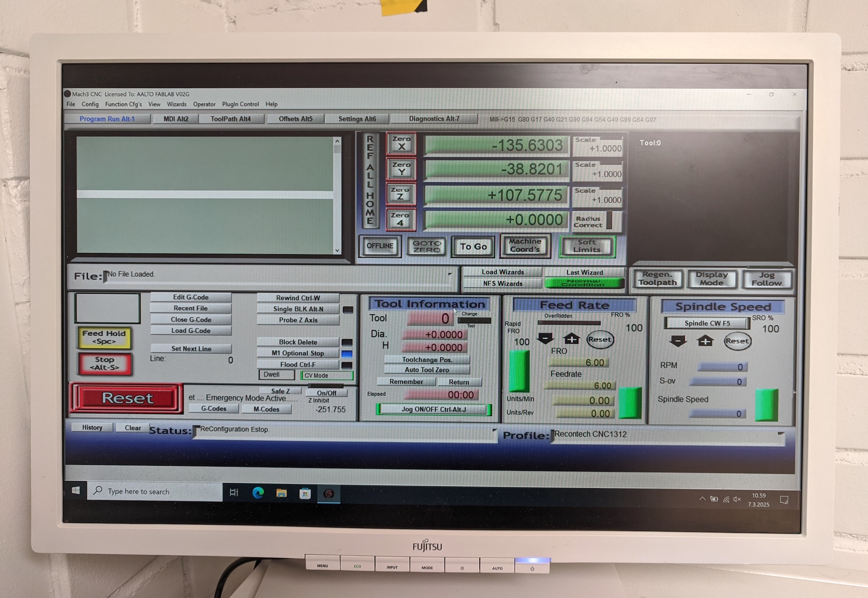Decrease spindle speed with the minus arrow
The image size is (868, 598).
tap(678, 341)
